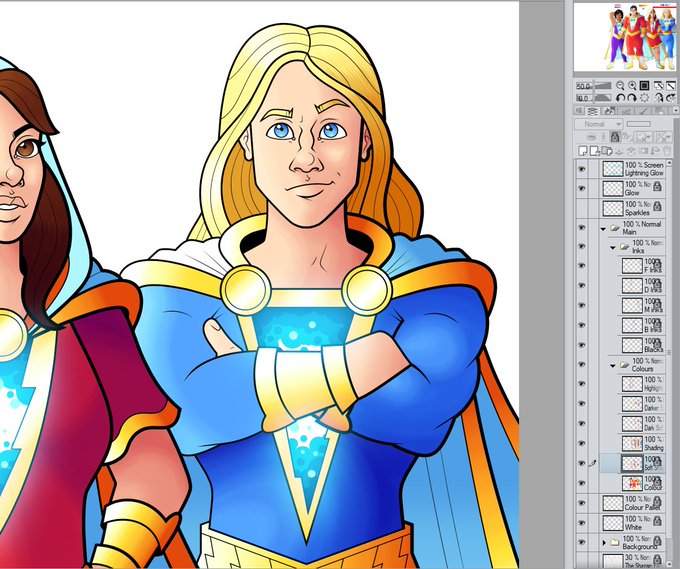Click the rotation value field showing 0.0
Screen dimensions: 680x569
pos(583,98)
